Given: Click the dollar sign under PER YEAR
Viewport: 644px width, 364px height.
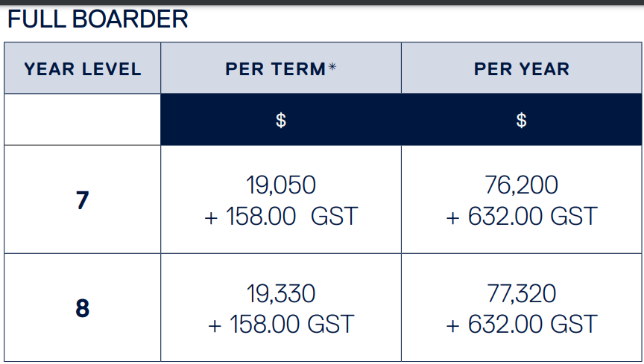Looking at the screenshot, I should [522, 121].
